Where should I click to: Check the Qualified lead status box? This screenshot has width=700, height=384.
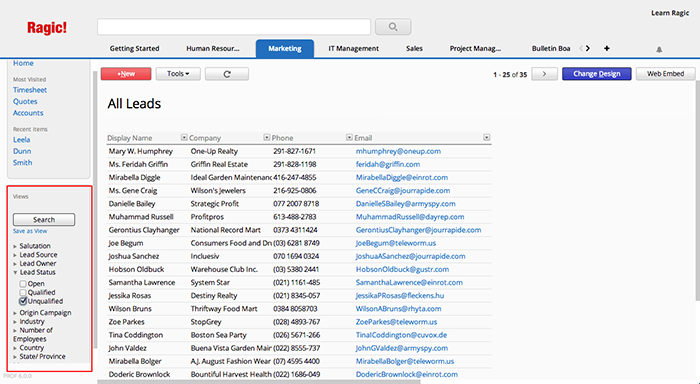23,292
